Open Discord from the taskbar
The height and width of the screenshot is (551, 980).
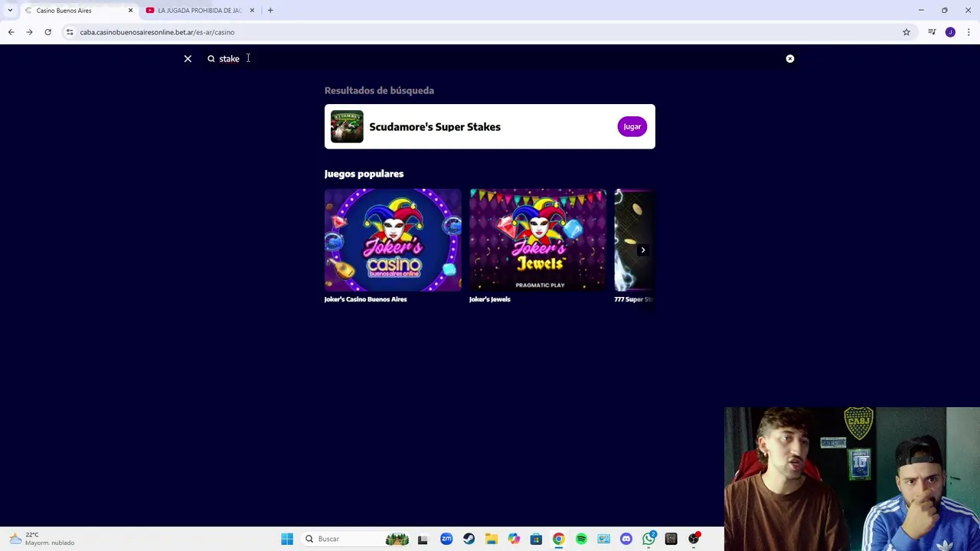coord(626,540)
